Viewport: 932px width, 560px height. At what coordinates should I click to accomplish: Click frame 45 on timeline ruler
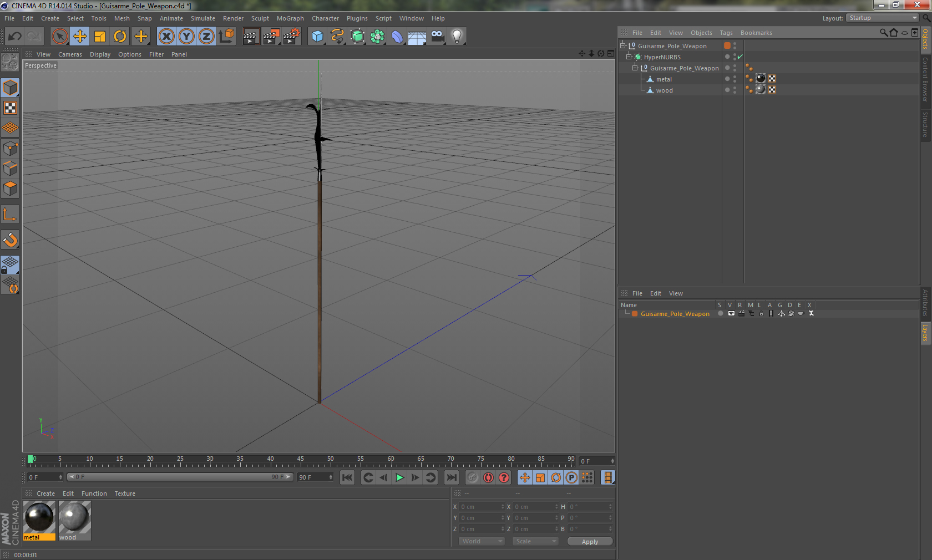click(x=300, y=459)
